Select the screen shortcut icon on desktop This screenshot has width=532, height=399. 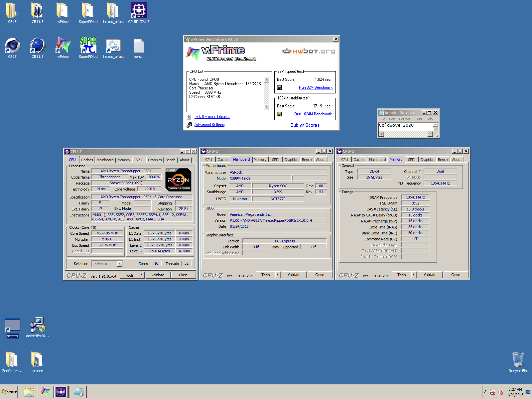click(12, 328)
